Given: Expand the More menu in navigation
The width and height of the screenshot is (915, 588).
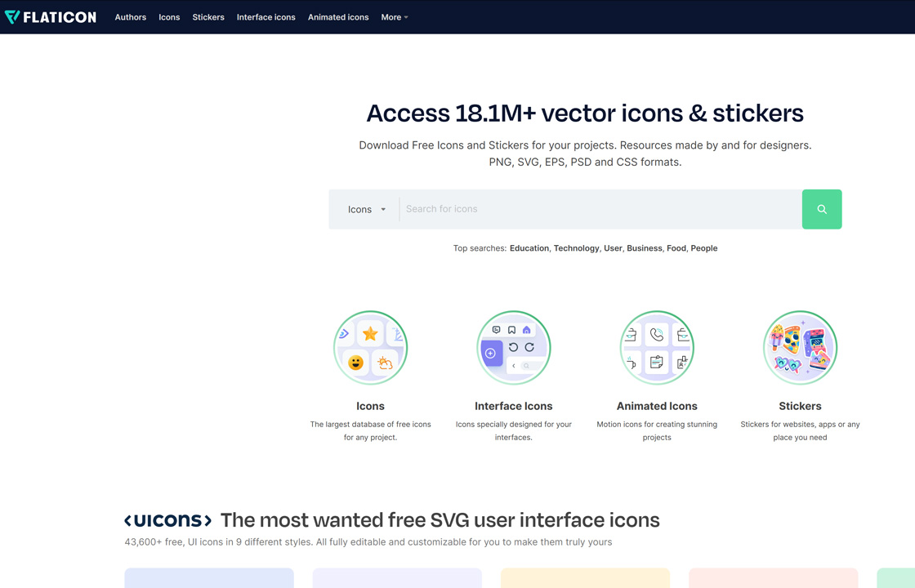Looking at the screenshot, I should tap(395, 17).
